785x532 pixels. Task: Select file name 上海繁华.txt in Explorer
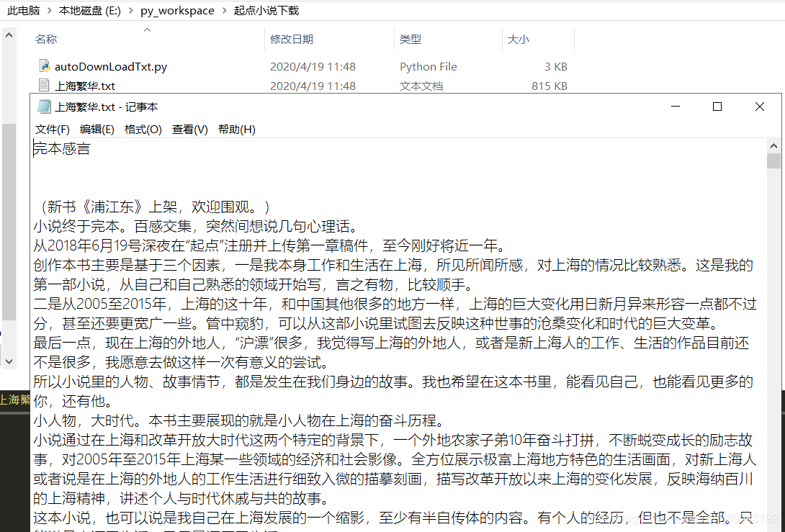coord(84,86)
